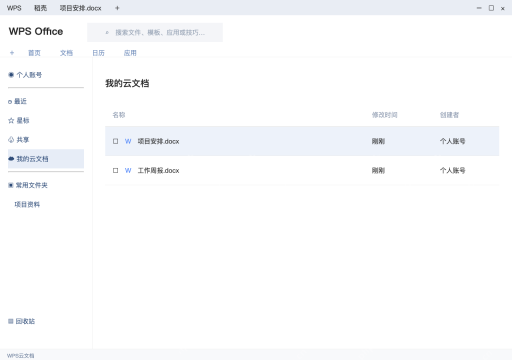Click the WPS Office logo text
This screenshot has height=360, width=512.
click(x=36, y=31)
